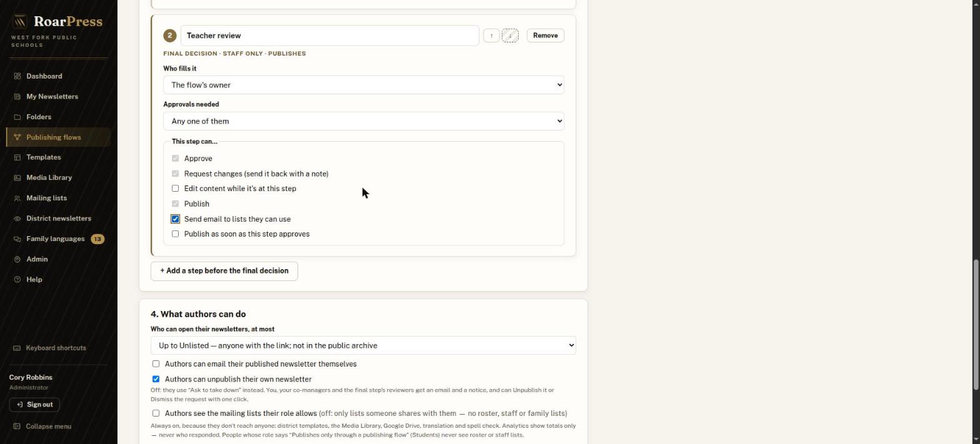Click the My Newsletters sidebar icon

click(17, 97)
